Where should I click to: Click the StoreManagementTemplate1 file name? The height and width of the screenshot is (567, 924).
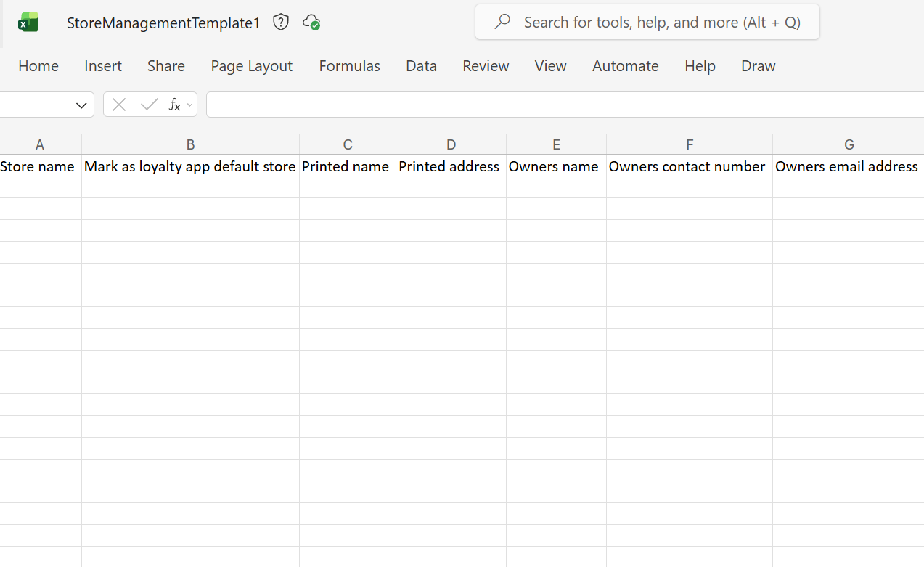pyautogui.click(x=163, y=23)
